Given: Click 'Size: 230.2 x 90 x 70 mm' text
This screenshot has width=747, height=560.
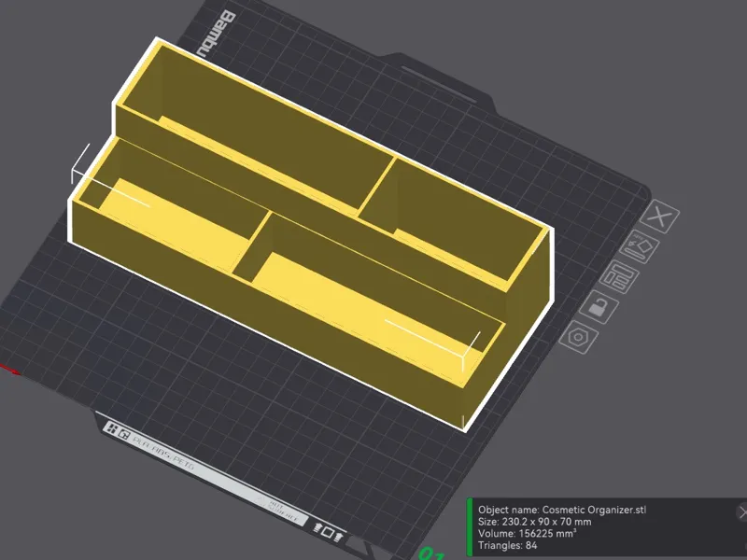Looking at the screenshot, I should 534,522.
